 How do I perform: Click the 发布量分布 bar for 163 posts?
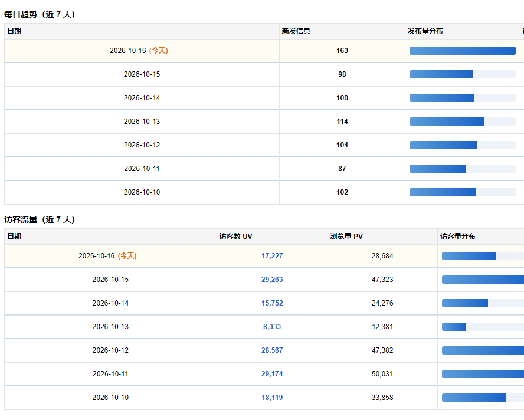[x=463, y=51]
